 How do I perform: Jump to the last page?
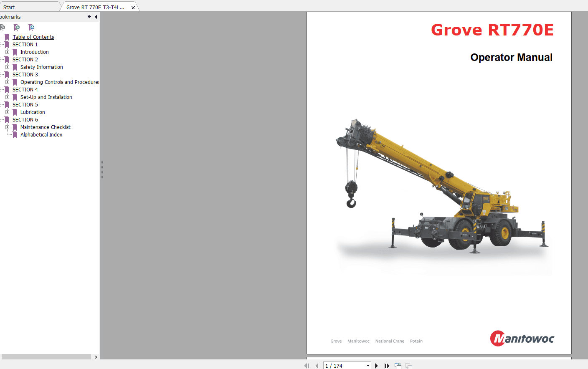tap(386, 366)
